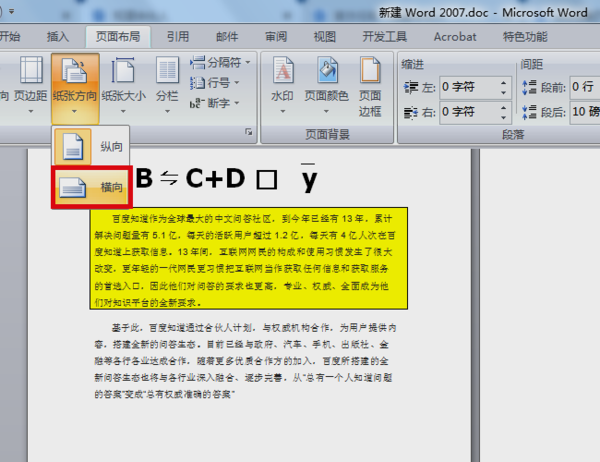Switch to the 引用 tab
This screenshot has width=600, height=462.
(178, 37)
